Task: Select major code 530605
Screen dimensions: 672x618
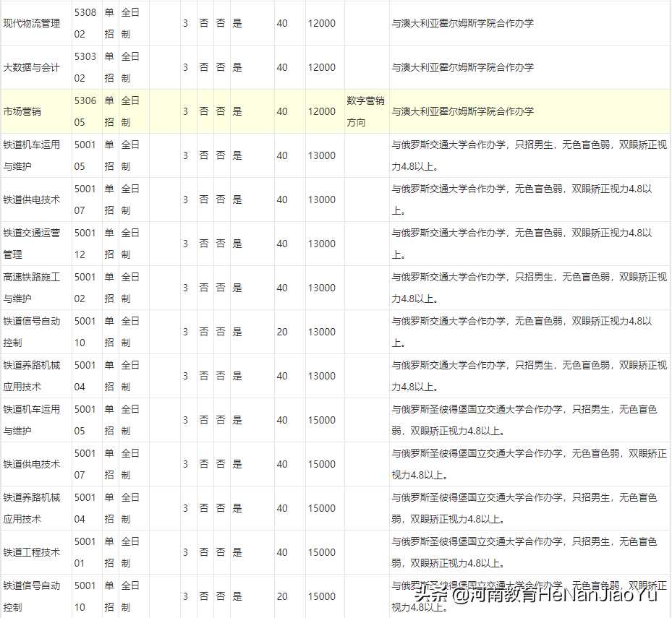Action: pyautogui.click(x=85, y=111)
